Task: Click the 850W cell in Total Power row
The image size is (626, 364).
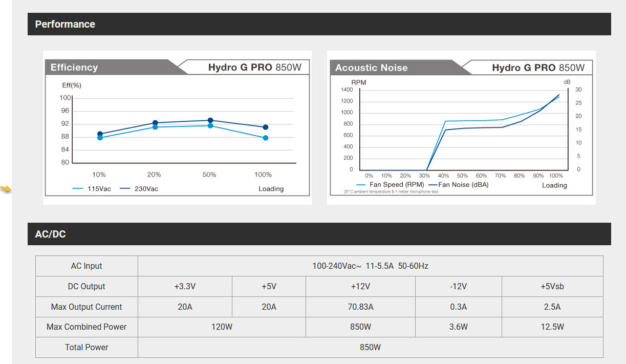Action: [x=370, y=347]
